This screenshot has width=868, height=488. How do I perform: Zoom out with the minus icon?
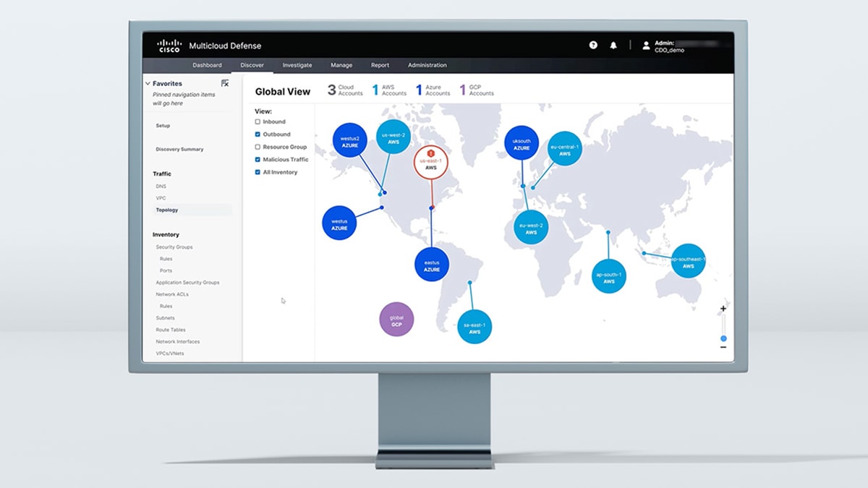(723, 348)
